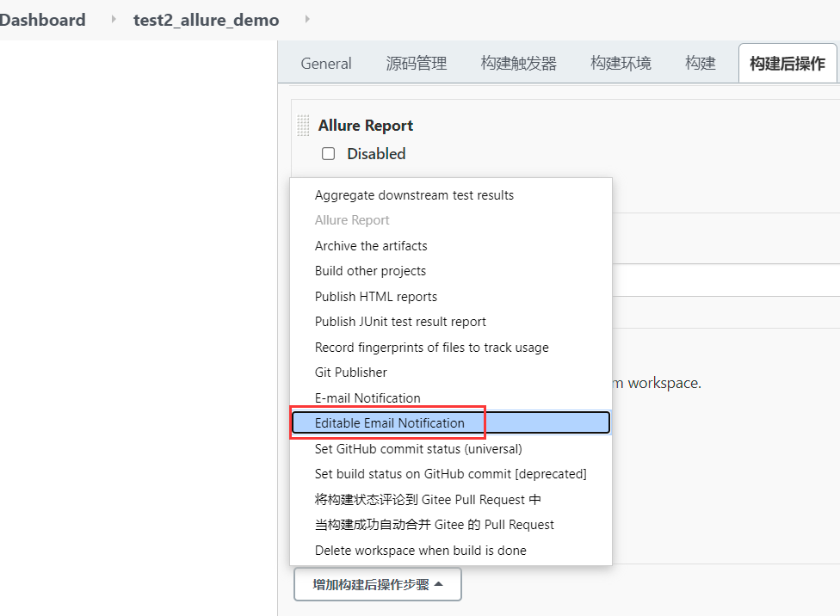Select the 构建后操作 tab
840x616 pixels.
point(787,63)
